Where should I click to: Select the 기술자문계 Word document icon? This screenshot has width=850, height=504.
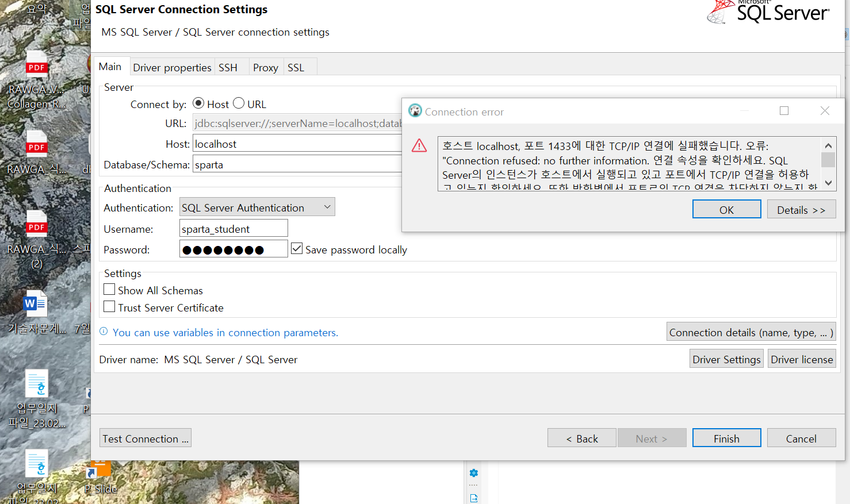coord(36,312)
